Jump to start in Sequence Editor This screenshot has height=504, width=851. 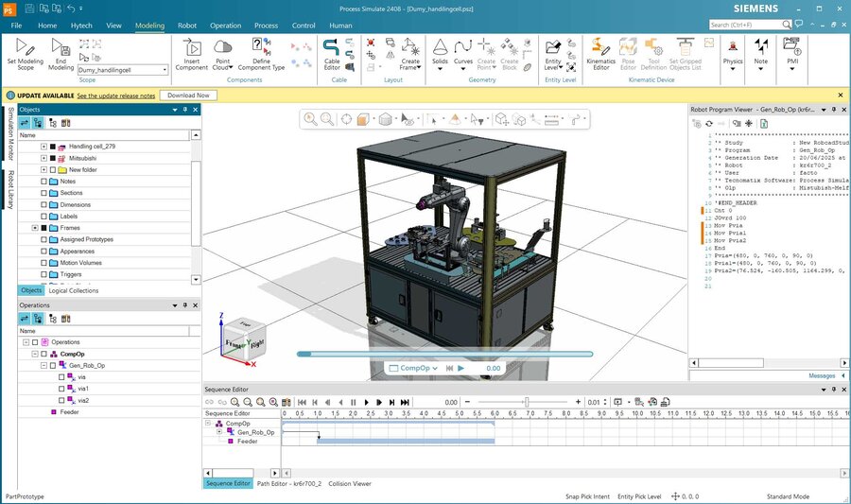[302, 402]
